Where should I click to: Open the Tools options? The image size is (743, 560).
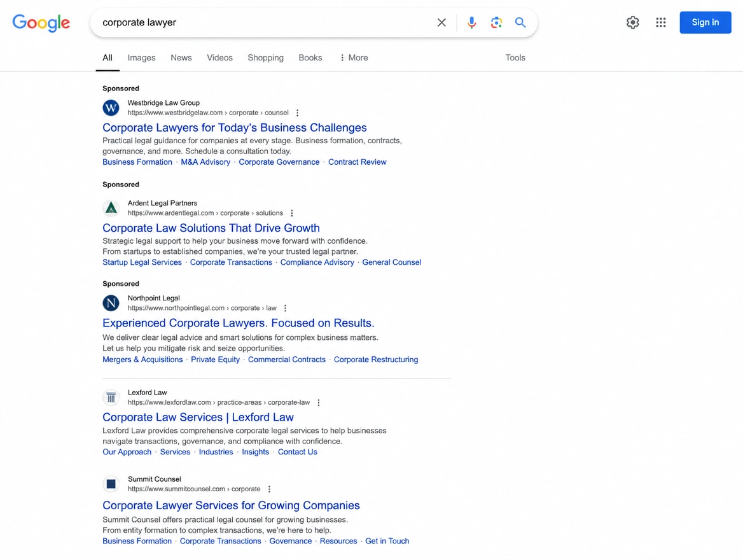[515, 58]
